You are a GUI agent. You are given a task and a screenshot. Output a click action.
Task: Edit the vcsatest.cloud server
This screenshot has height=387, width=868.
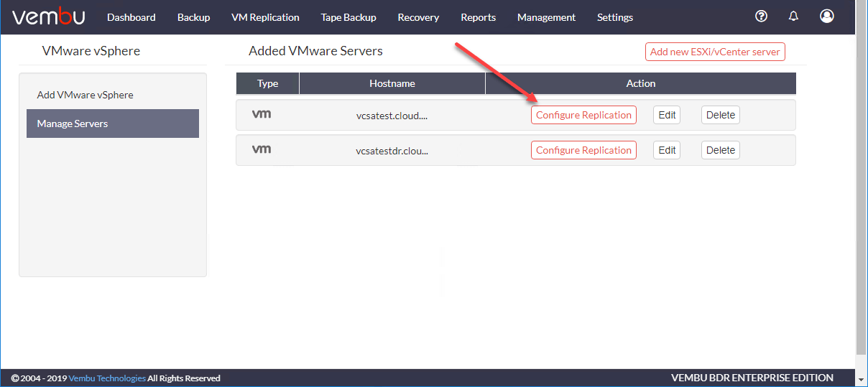(x=667, y=115)
